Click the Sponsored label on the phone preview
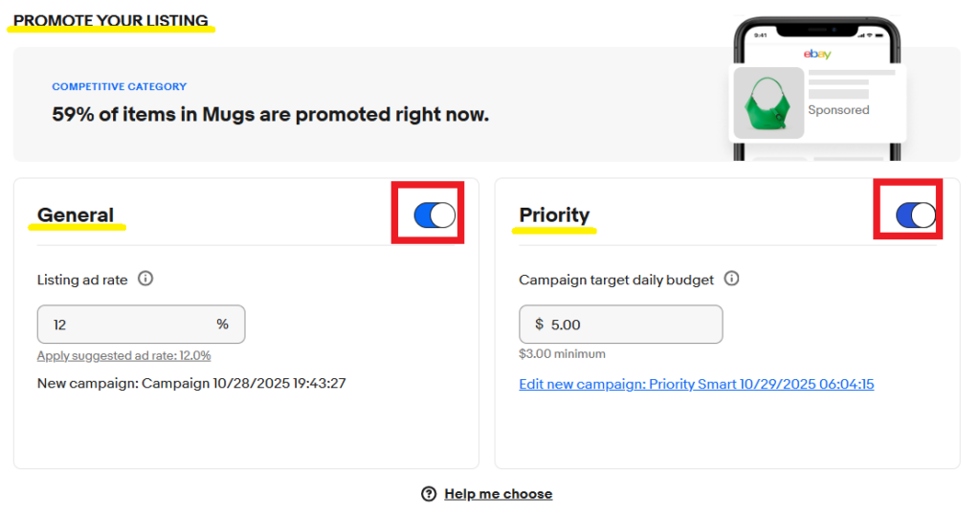This screenshot has width=980, height=517. tap(838, 110)
